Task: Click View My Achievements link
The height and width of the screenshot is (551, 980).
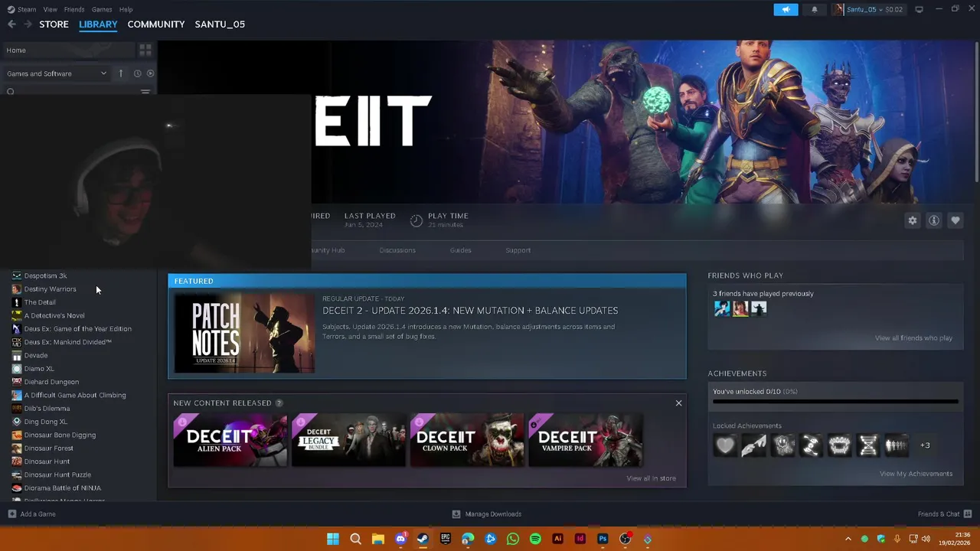Action: [916, 474]
